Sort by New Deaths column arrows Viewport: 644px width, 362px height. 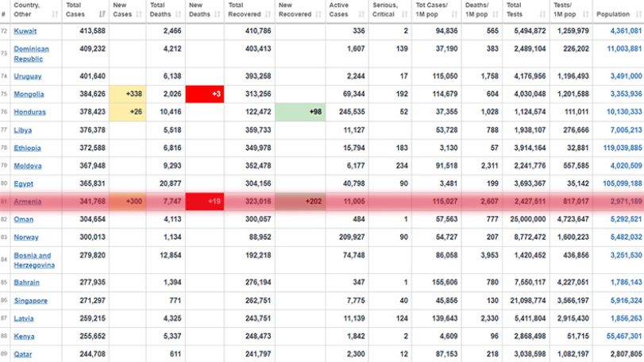click(x=218, y=14)
